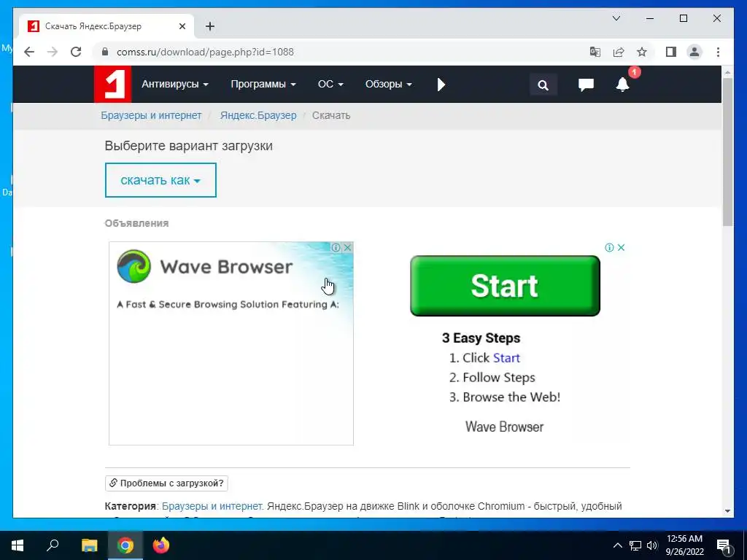Image resolution: width=747 pixels, height=560 pixels.
Task: Click the padlock site info icon
Action: (105, 52)
